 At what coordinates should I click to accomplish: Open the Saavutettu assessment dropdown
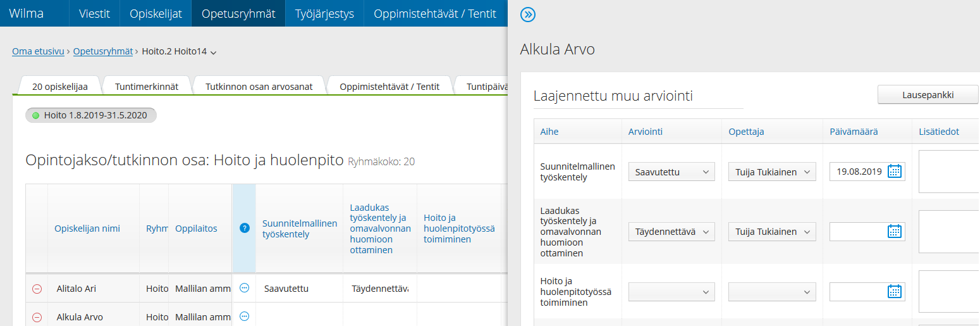pyautogui.click(x=671, y=172)
